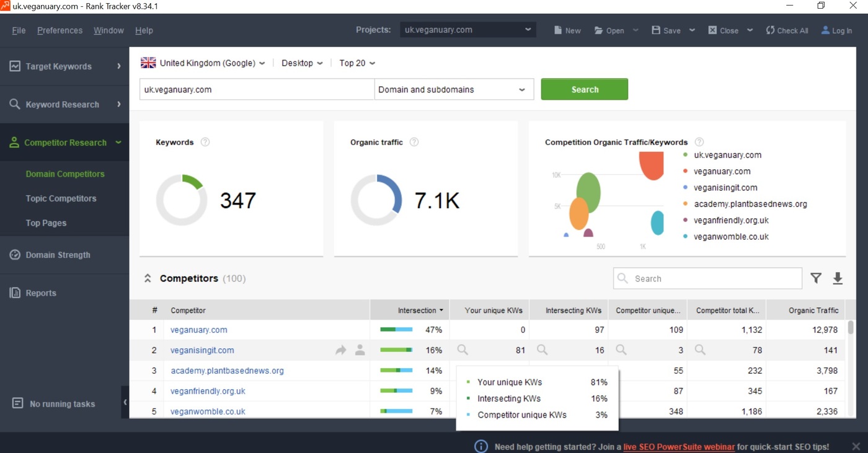Click the veganuary.com legend color dot
The height and width of the screenshot is (453, 868).
(x=685, y=172)
